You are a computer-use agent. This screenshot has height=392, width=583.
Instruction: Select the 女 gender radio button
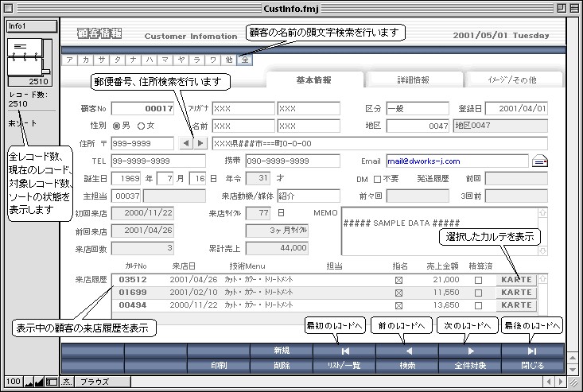(141, 126)
